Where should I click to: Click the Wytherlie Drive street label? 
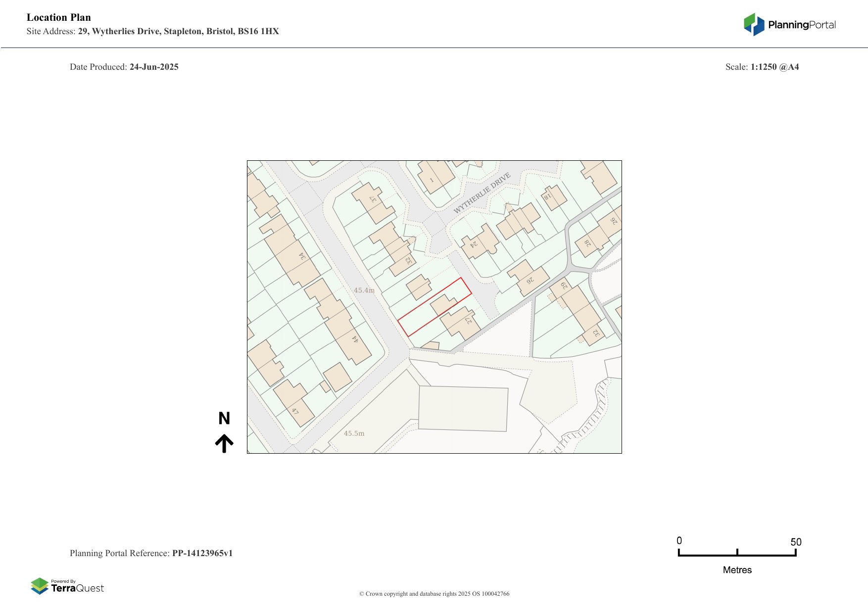pyautogui.click(x=482, y=193)
